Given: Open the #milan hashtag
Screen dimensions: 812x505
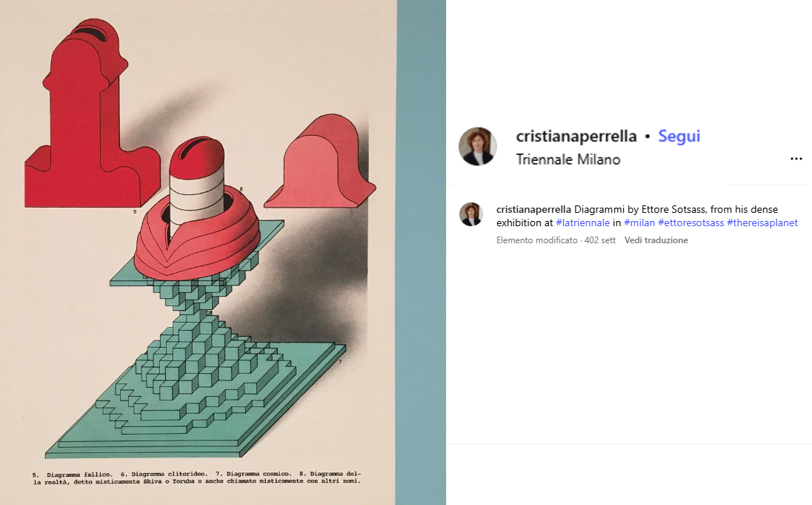Looking at the screenshot, I should click(639, 223).
